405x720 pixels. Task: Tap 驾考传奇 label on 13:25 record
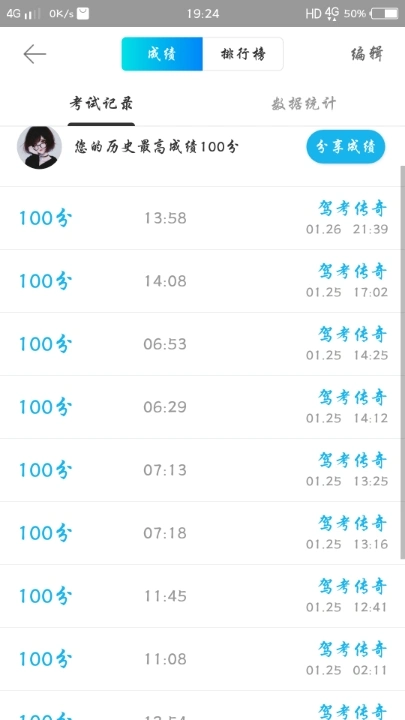353,460
